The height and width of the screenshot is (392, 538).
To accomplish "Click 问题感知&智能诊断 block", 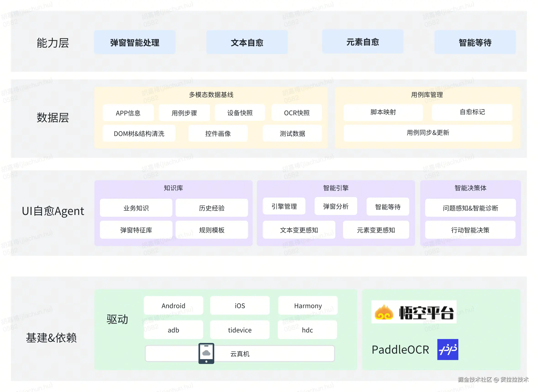I will (470, 208).
